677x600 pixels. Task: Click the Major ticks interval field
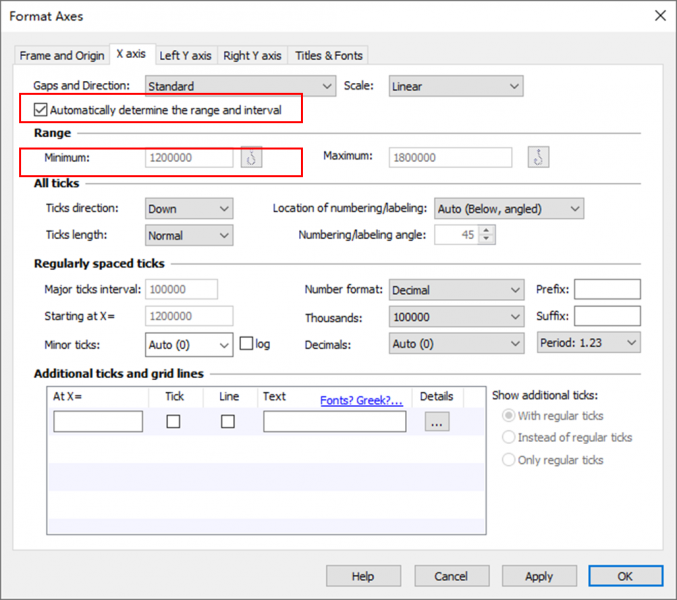(181, 289)
